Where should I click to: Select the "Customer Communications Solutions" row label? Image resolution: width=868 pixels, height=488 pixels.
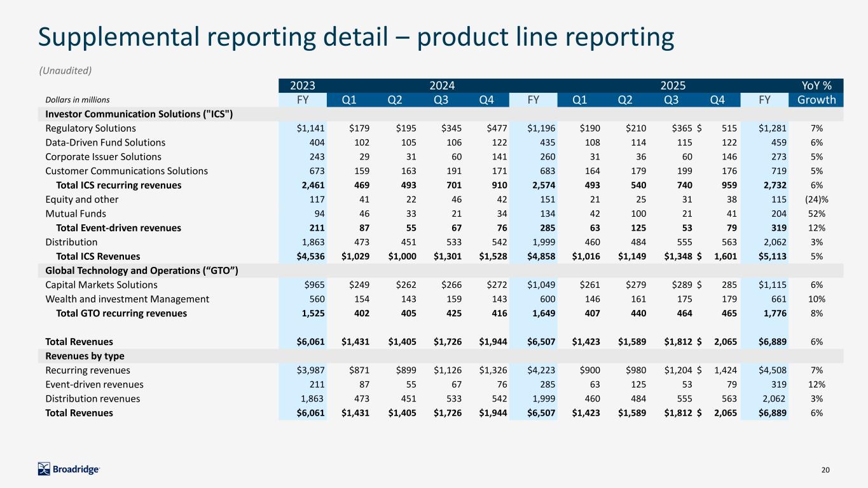(x=127, y=170)
